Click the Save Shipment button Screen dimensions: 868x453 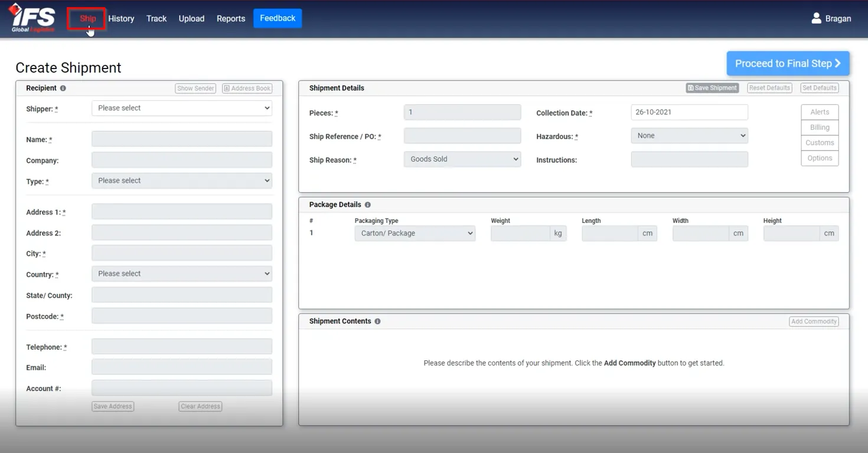(x=712, y=88)
